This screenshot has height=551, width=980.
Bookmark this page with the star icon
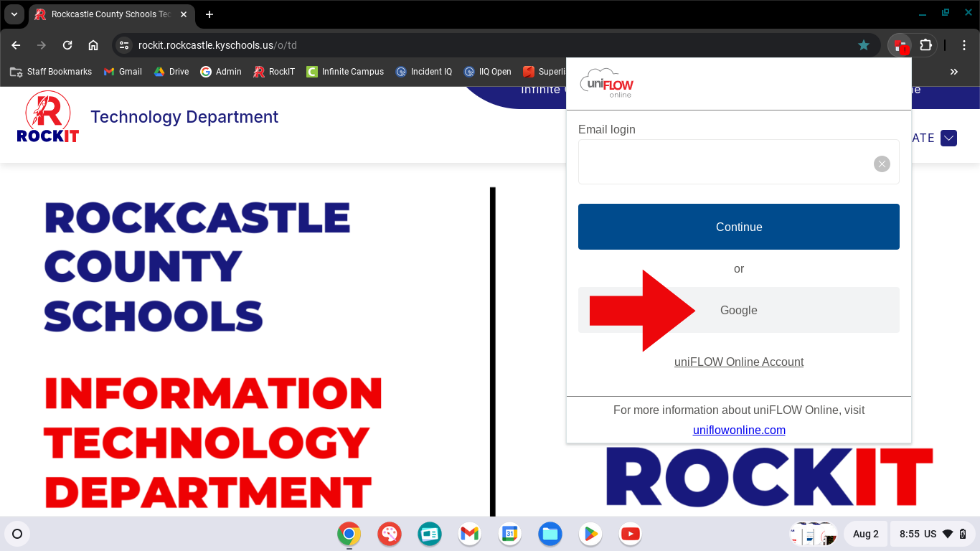[x=864, y=45]
